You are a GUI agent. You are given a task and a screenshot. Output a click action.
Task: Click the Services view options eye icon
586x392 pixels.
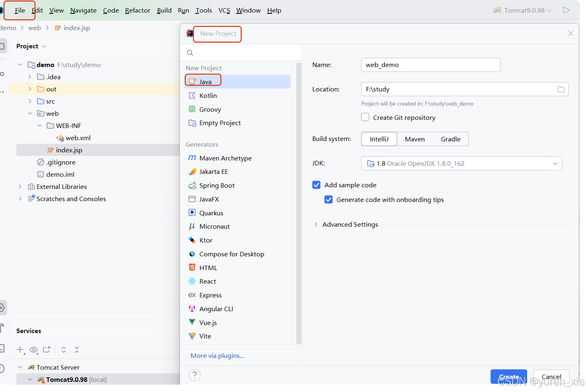coord(34,350)
